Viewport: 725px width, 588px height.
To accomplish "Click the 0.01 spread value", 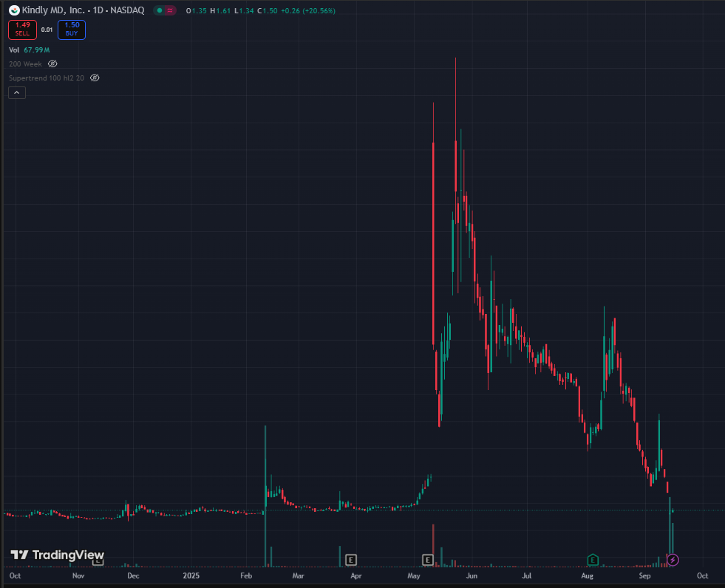I will point(47,30).
